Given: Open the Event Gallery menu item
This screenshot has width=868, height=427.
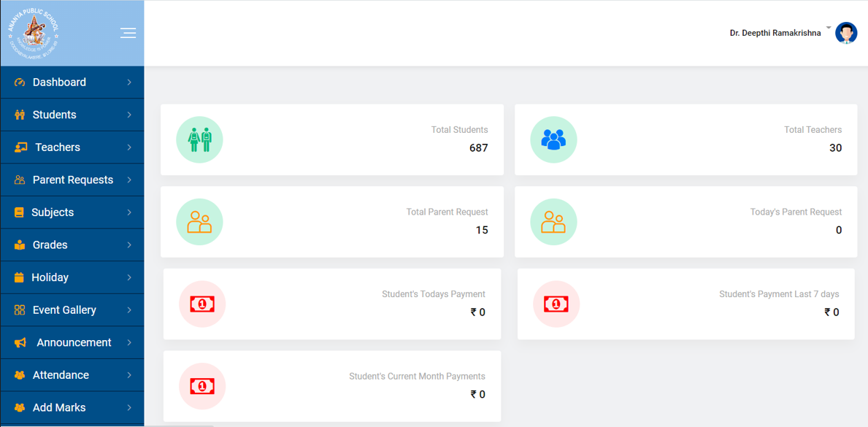Looking at the screenshot, I should (64, 310).
